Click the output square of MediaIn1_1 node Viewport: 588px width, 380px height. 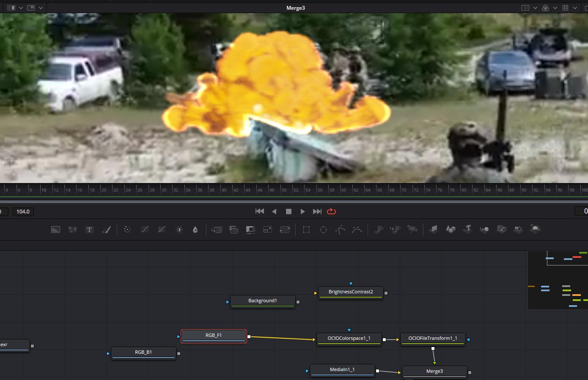coord(377,371)
